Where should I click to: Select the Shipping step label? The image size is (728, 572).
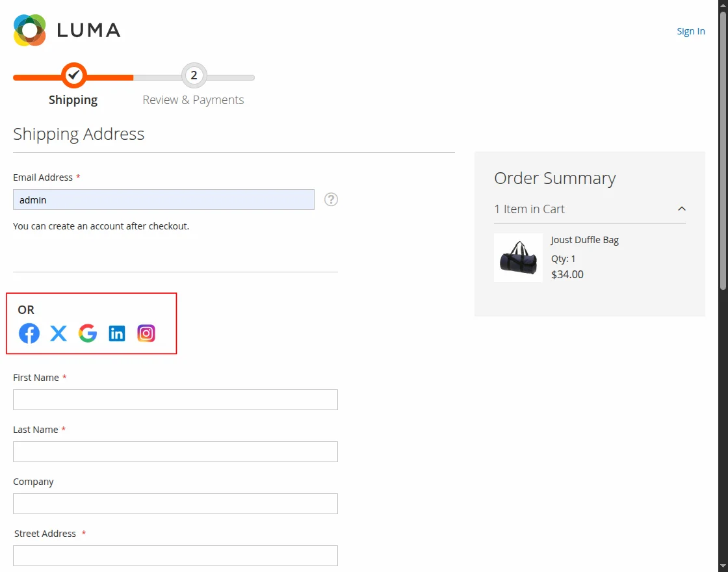[73, 99]
